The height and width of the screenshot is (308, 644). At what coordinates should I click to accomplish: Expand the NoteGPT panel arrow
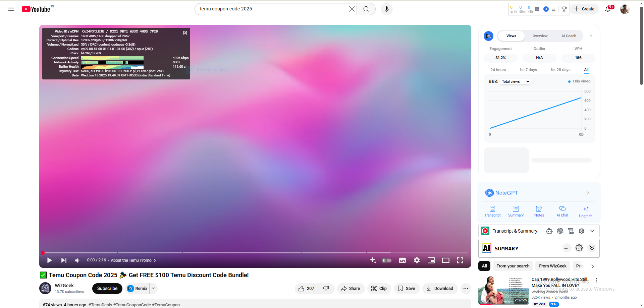pyautogui.click(x=588, y=192)
